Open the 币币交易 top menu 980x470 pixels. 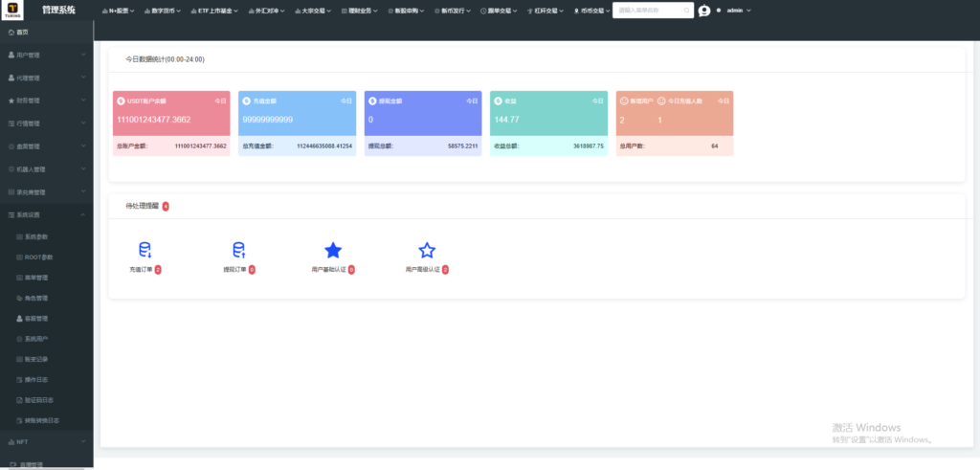click(591, 11)
